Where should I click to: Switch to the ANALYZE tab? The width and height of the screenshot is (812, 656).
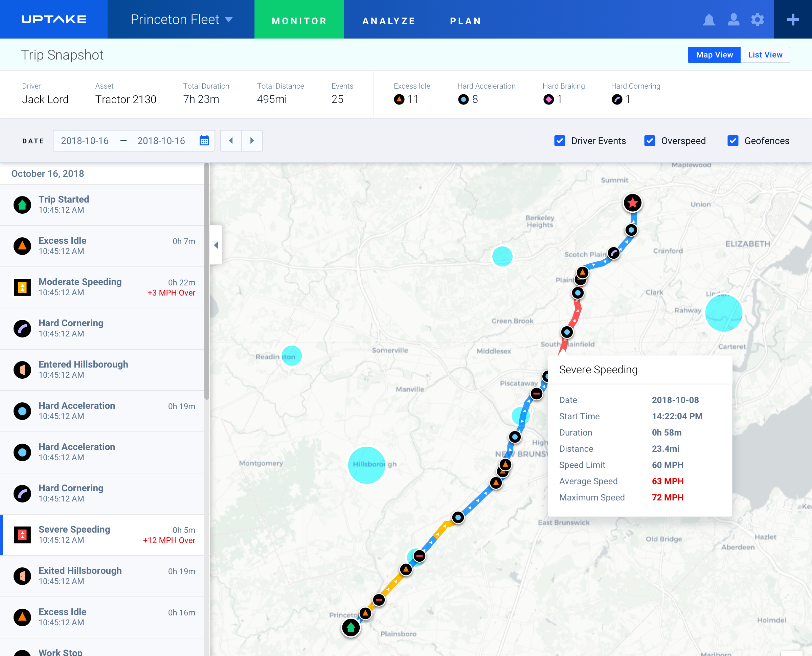coord(389,20)
